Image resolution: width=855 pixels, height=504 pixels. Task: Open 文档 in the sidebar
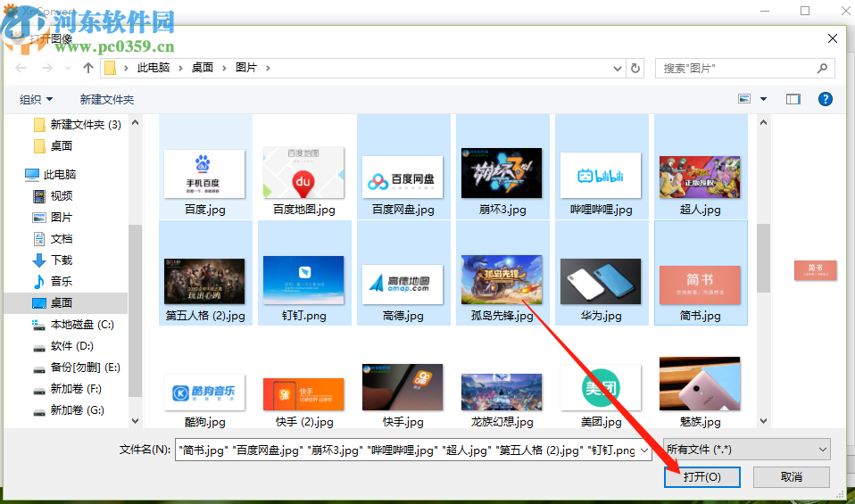(53, 239)
